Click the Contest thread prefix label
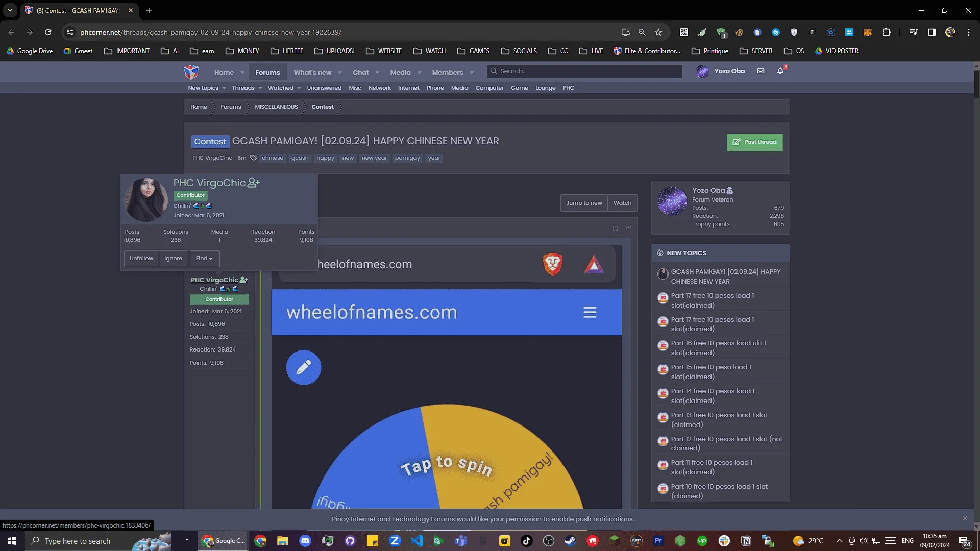Image resolution: width=980 pixels, height=551 pixels. pos(210,141)
